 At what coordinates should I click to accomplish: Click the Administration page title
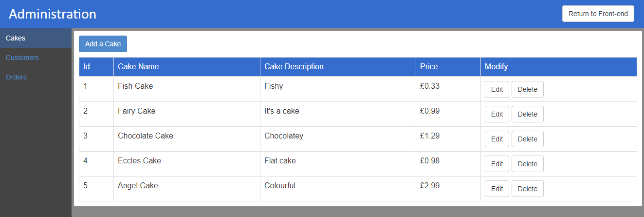tap(53, 14)
